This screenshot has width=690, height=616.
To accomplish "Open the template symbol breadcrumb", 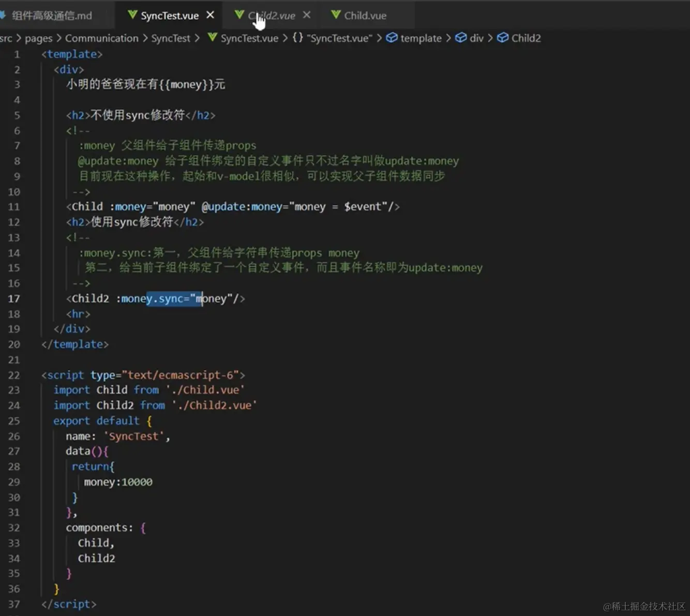I will (414, 38).
